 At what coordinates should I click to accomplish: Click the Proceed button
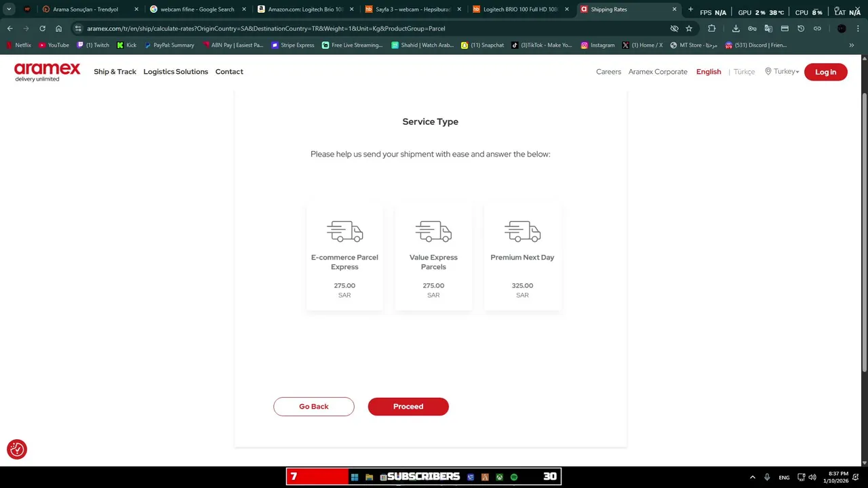(408, 407)
